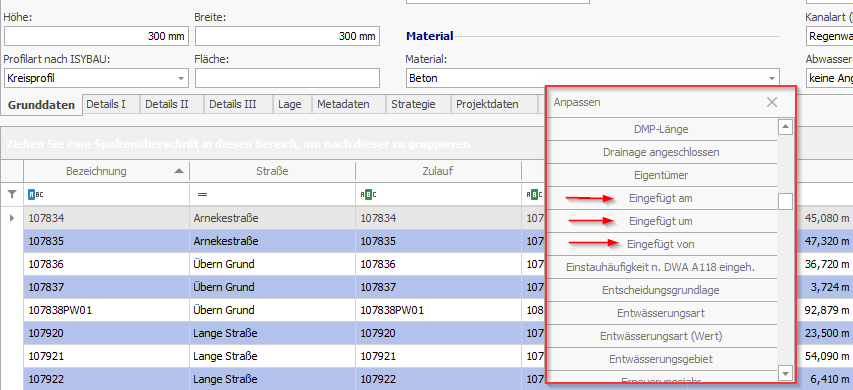
Task: Switch to the Projektdaten tab
Action: click(494, 104)
